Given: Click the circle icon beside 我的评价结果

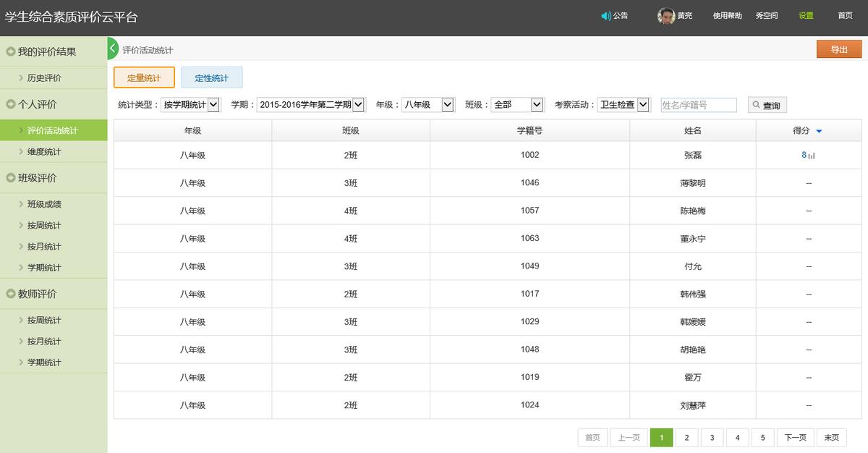Looking at the screenshot, I should [x=10, y=52].
